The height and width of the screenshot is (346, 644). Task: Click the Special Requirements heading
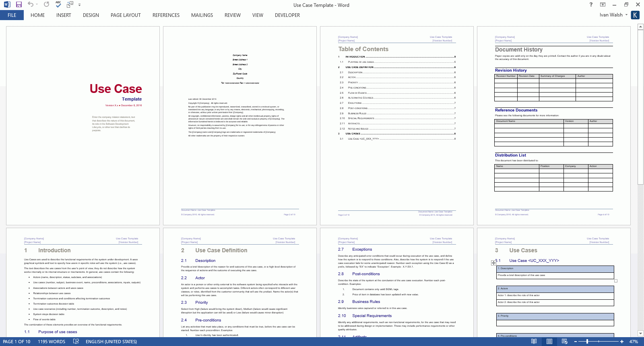pyautogui.click(x=372, y=316)
